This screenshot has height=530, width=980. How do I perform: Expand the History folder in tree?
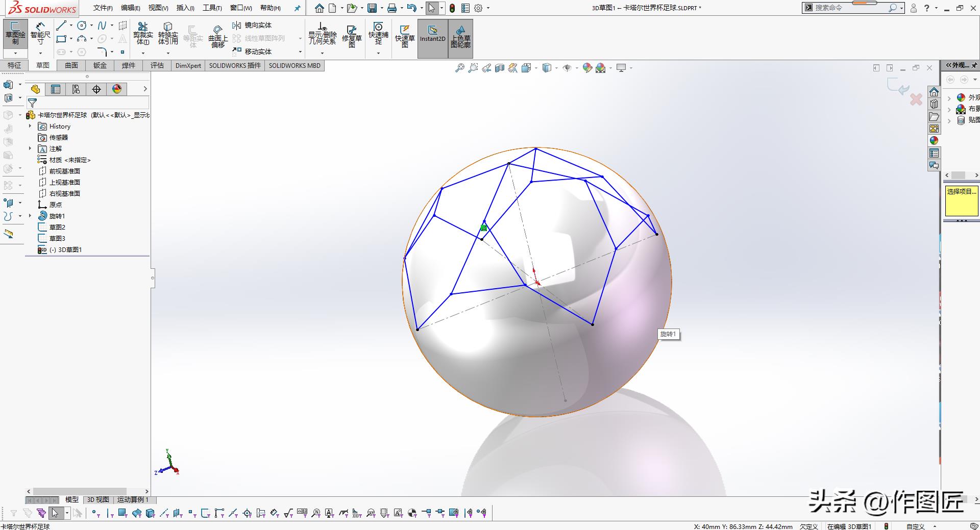point(30,126)
